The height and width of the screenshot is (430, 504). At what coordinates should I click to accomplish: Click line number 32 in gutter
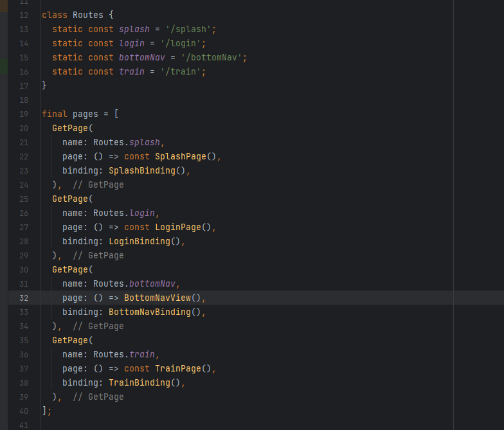pyautogui.click(x=24, y=298)
